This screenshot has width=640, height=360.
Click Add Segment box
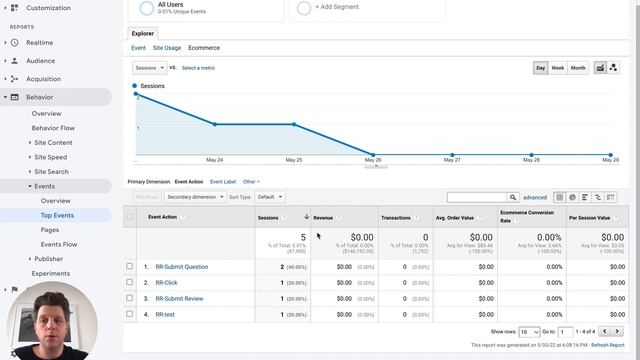tap(367, 8)
